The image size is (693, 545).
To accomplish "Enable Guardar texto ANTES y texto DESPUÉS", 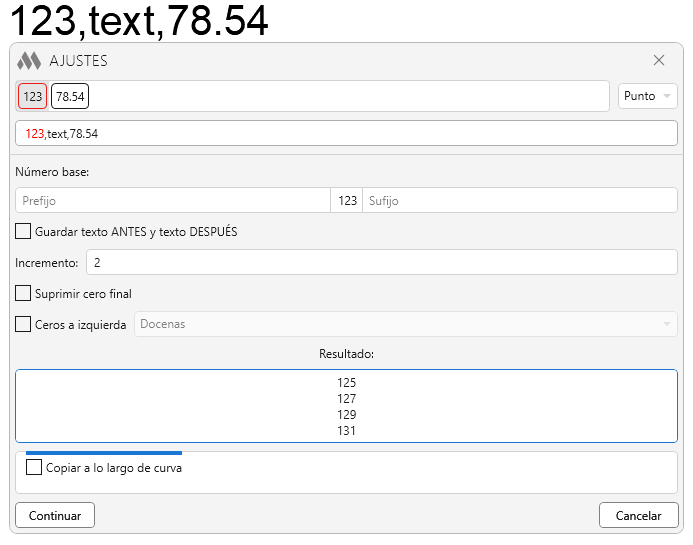I will [x=23, y=232].
